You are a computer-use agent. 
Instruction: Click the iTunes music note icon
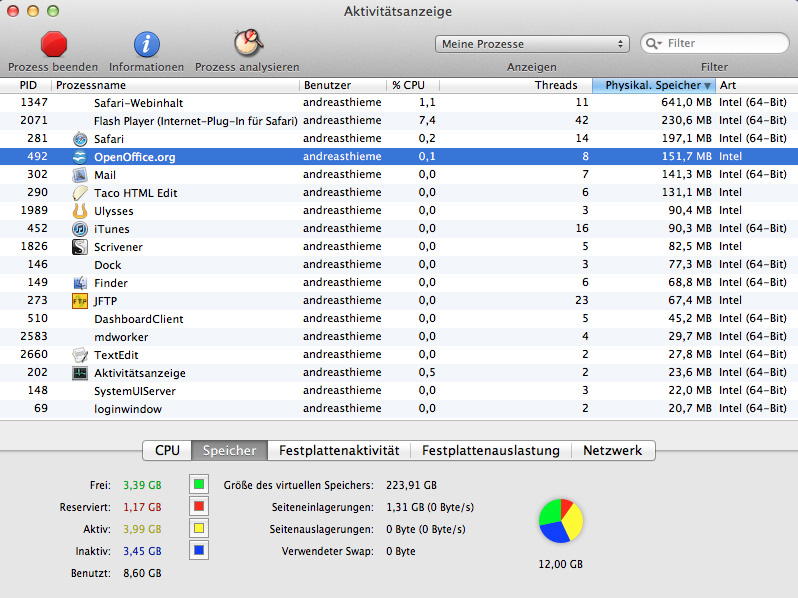tap(80, 229)
